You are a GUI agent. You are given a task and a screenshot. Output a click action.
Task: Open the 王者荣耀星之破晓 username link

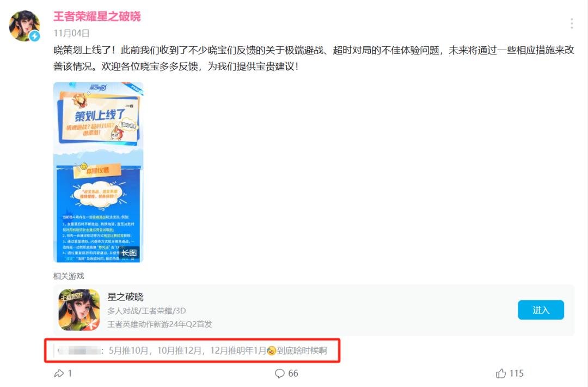pos(97,16)
